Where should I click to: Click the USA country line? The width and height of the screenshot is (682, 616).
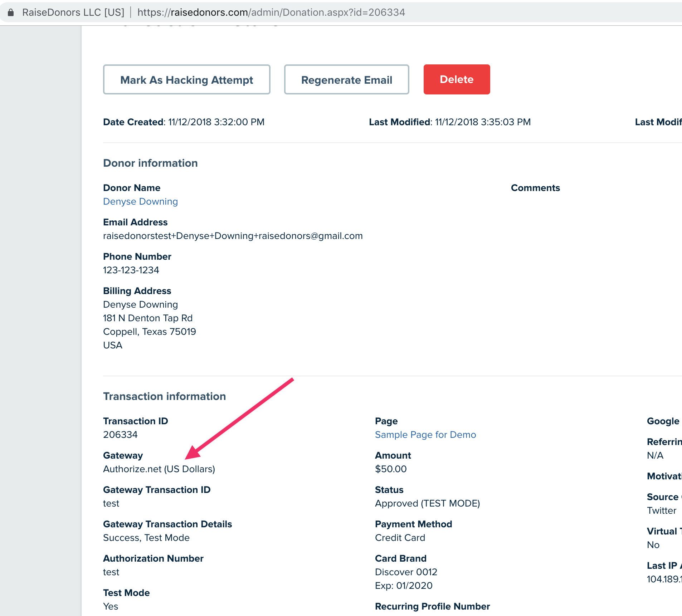pos(113,345)
